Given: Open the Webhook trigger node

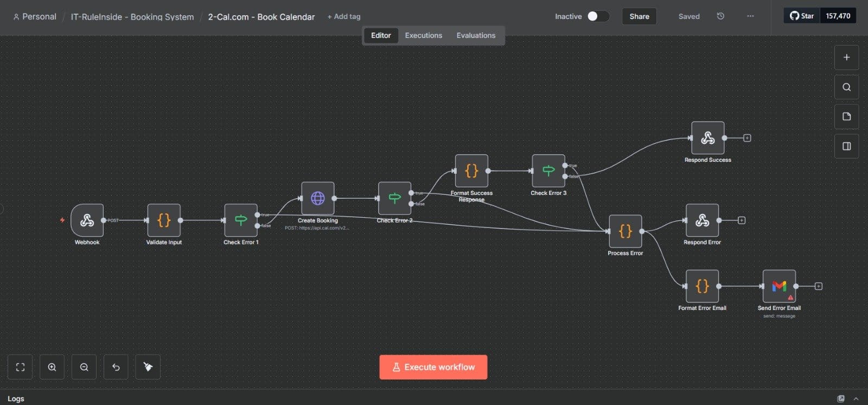Looking at the screenshot, I should pyautogui.click(x=87, y=220).
